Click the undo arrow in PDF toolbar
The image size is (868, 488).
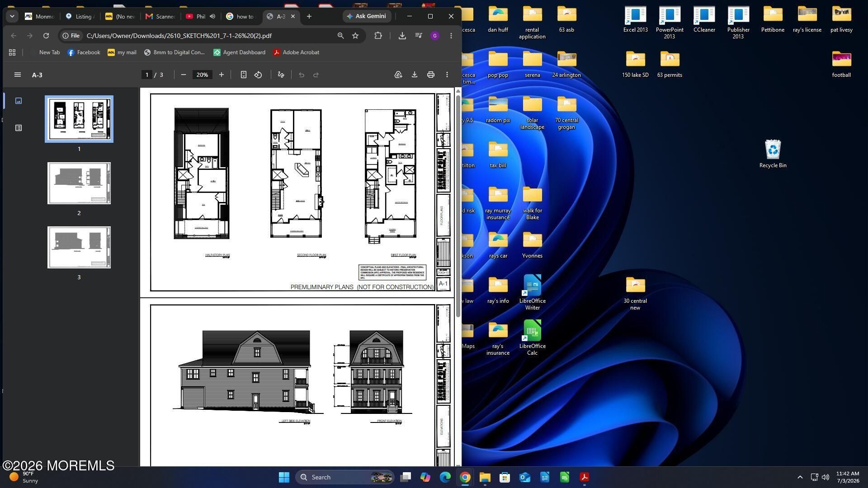(302, 75)
